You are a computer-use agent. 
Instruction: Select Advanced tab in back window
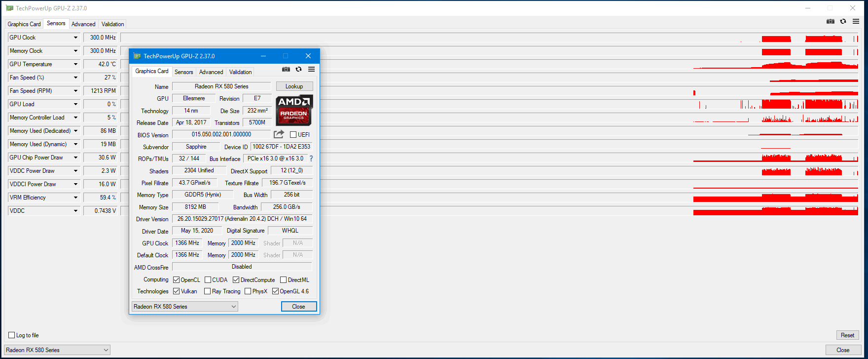pyautogui.click(x=83, y=24)
